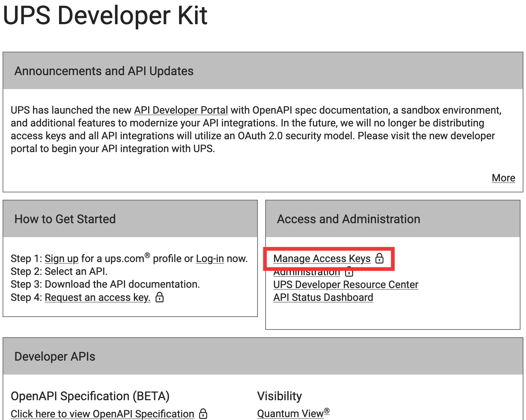Click the More link in Announcements

(503, 178)
